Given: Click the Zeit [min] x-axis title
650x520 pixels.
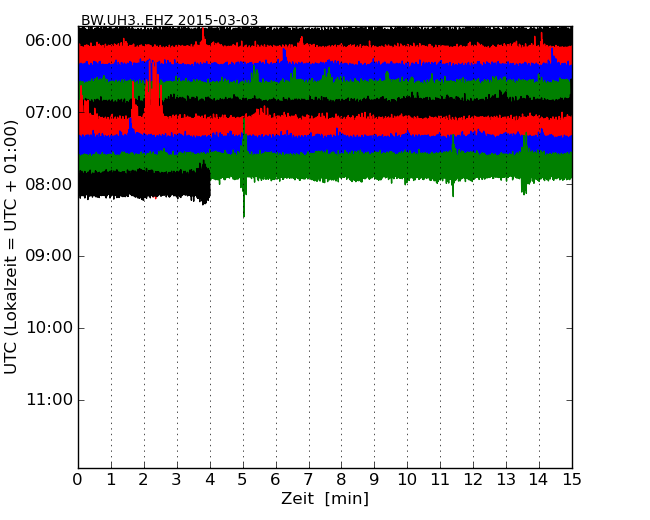Looking at the screenshot, I should pos(325,498).
